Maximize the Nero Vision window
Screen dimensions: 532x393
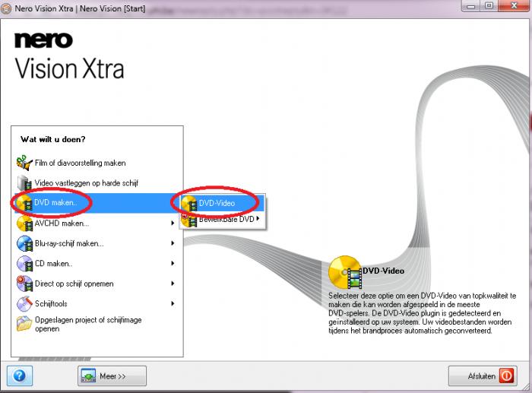[x=489, y=6]
